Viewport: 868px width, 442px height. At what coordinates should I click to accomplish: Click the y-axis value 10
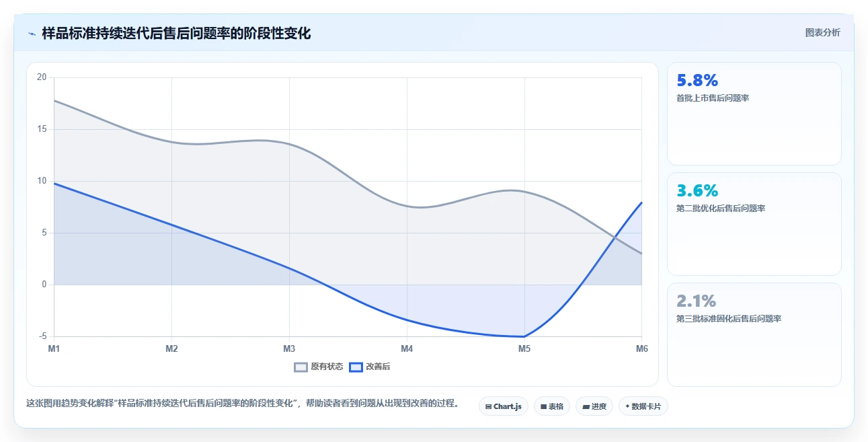pos(42,181)
